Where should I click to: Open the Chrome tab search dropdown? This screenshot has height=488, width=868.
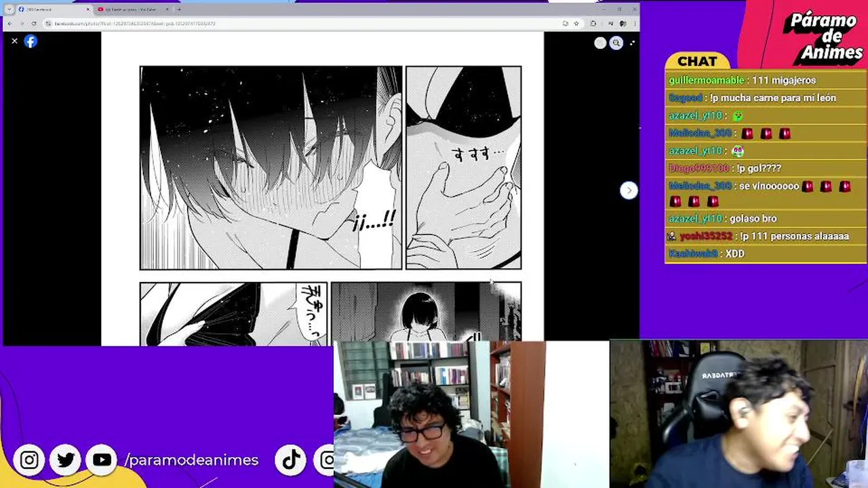[x=9, y=9]
